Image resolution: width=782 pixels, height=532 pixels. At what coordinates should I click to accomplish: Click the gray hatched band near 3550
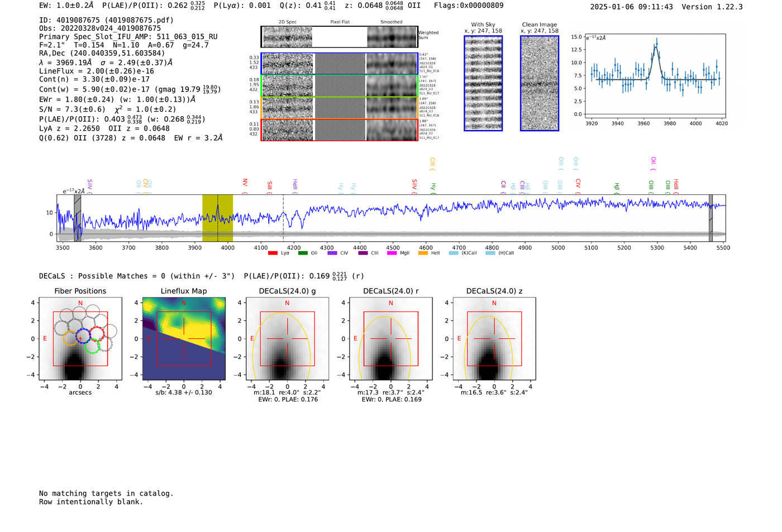click(78, 218)
